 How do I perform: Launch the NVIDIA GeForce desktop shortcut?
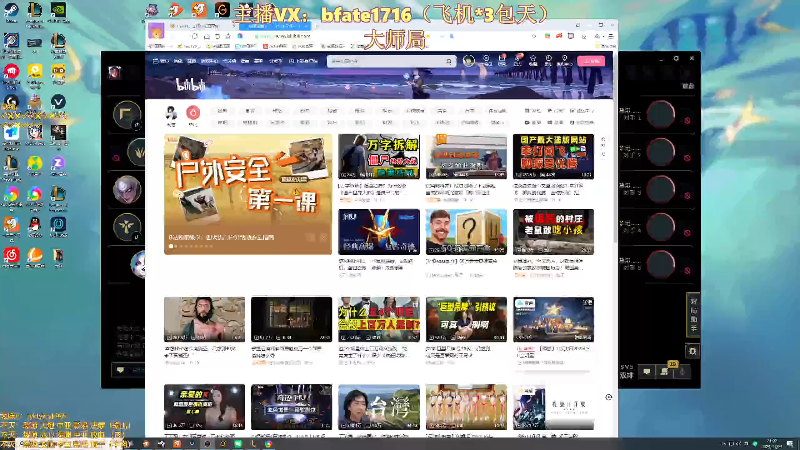tap(58, 10)
